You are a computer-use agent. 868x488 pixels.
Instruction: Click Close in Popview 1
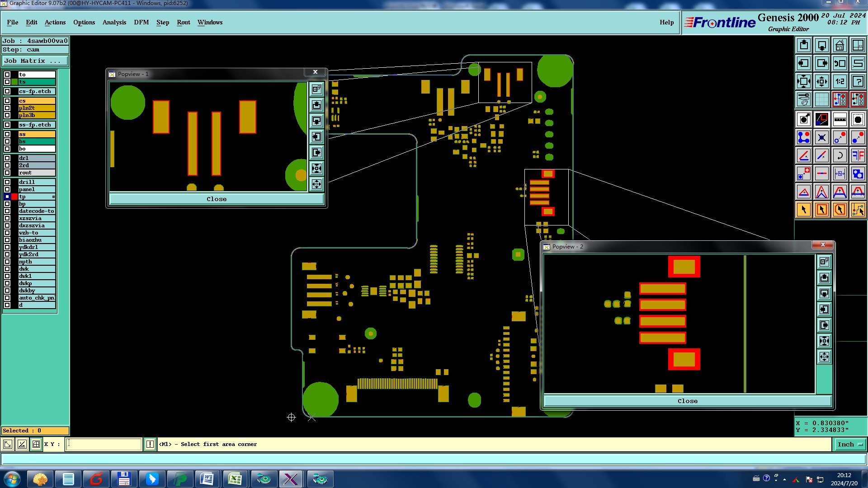click(x=217, y=199)
